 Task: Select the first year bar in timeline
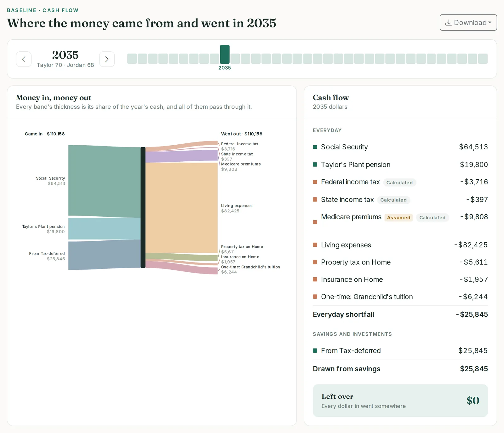click(x=132, y=59)
